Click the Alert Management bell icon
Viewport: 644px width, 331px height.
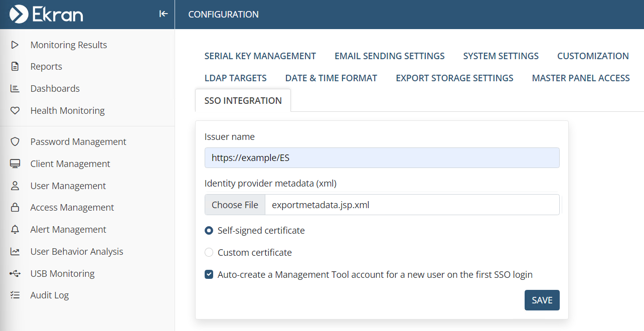pyautogui.click(x=15, y=230)
